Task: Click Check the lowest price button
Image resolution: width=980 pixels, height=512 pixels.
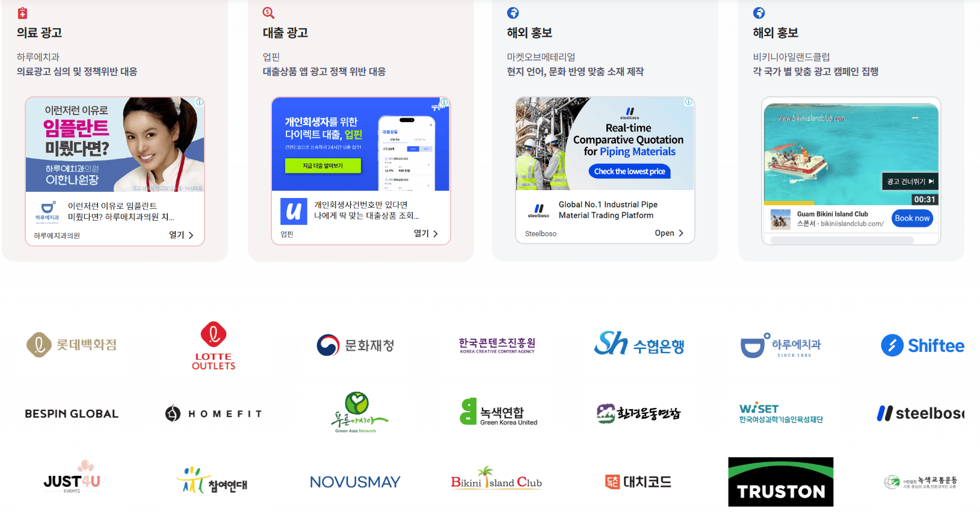Action: [629, 171]
